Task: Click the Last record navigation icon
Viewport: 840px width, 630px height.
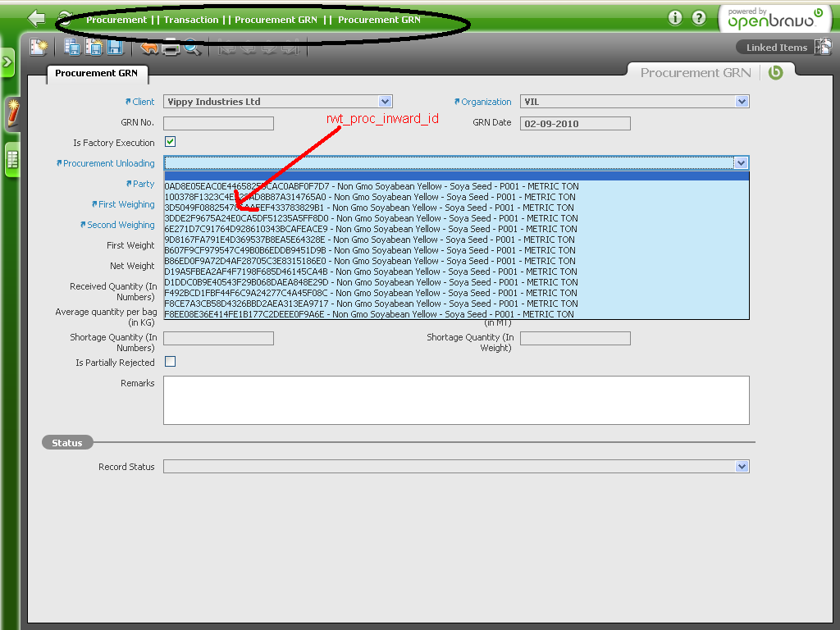Action: (x=290, y=48)
